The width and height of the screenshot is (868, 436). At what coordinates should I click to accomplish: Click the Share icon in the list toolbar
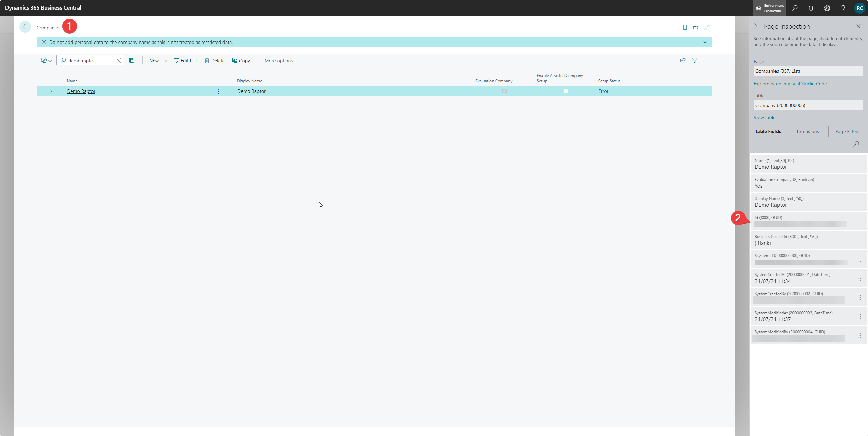tap(682, 61)
